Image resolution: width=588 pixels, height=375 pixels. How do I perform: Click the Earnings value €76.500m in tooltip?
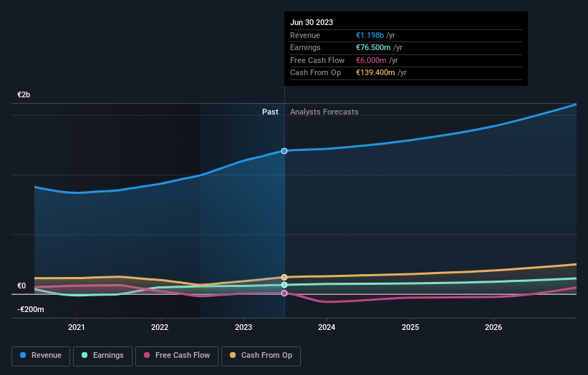tap(373, 47)
